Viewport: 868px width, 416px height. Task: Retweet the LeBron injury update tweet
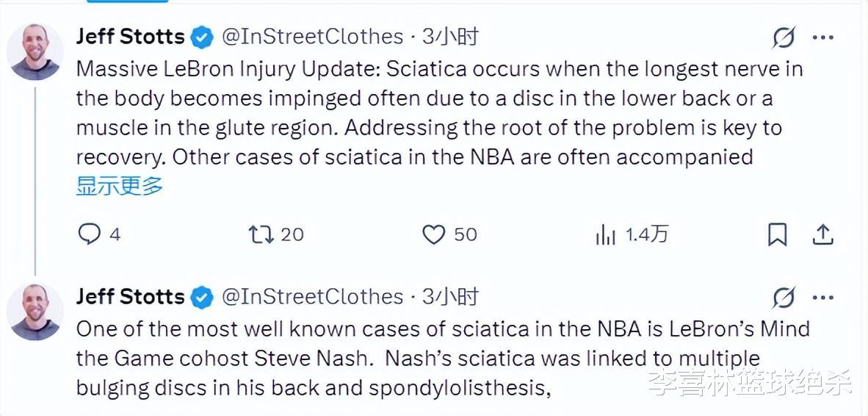(261, 234)
